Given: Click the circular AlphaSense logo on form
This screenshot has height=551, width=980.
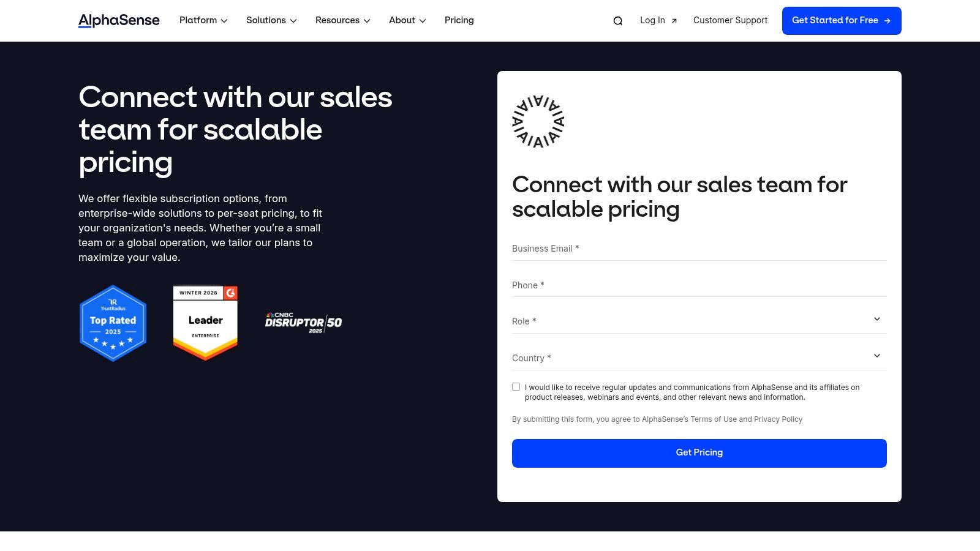Looking at the screenshot, I should click(538, 121).
